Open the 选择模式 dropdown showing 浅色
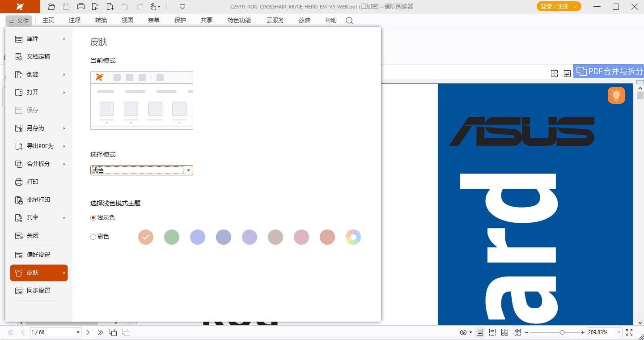This screenshot has width=644, height=340. click(x=142, y=170)
